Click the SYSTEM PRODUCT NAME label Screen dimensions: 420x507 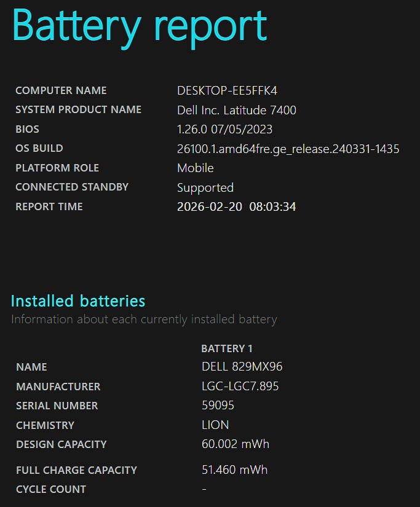[x=78, y=109]
